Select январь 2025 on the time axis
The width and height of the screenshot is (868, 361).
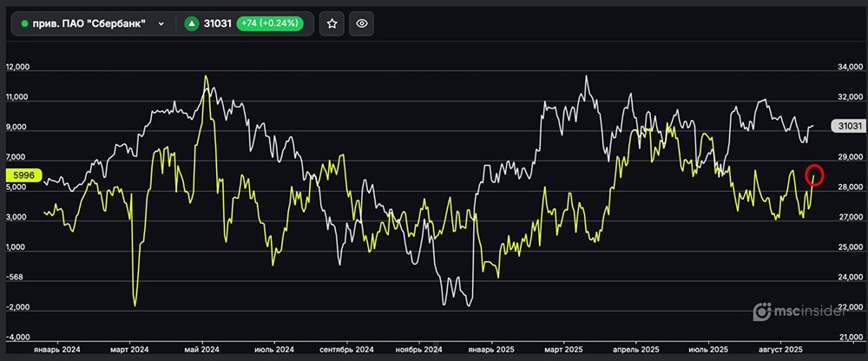[486, 349]
